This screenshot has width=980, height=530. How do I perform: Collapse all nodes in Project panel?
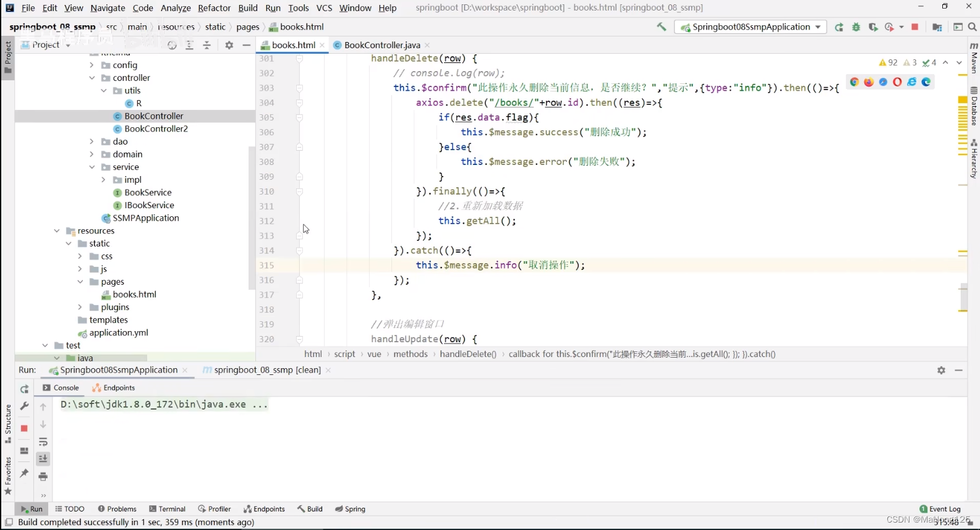207,45
